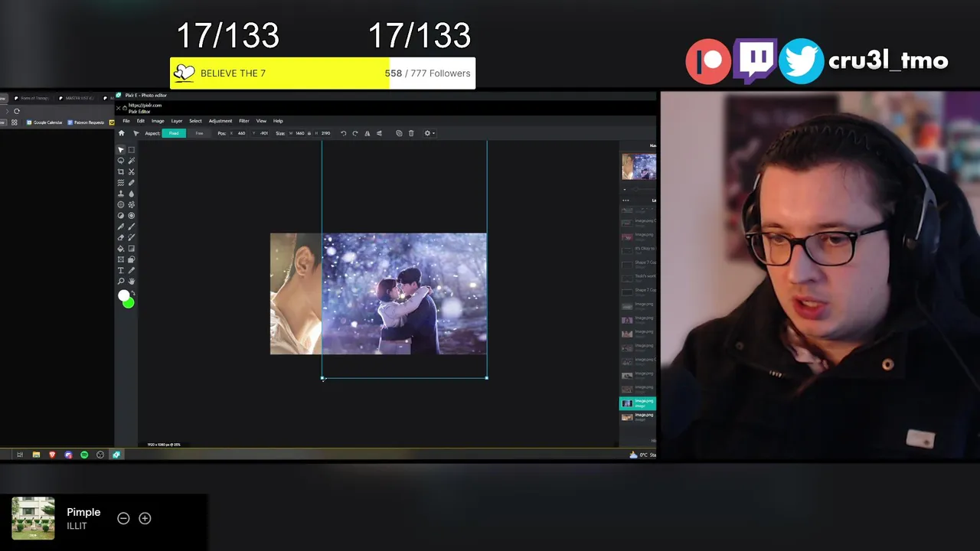
Task: Rotate the layer right
Action: click(x=354, y=133)
